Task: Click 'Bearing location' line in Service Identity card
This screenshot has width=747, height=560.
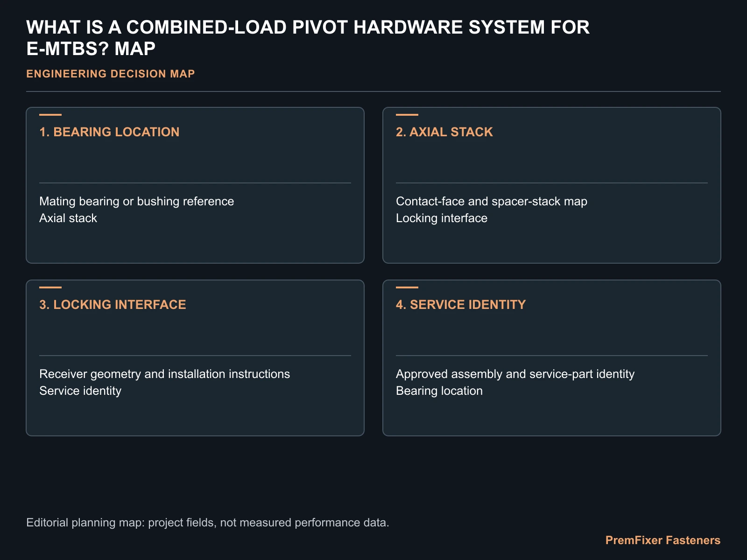Action: 439,391
